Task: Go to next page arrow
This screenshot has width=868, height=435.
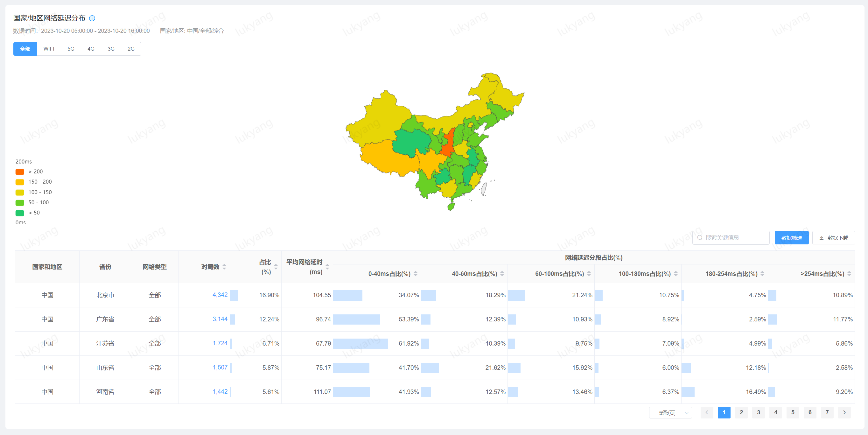Action: (x=844, y=412)
